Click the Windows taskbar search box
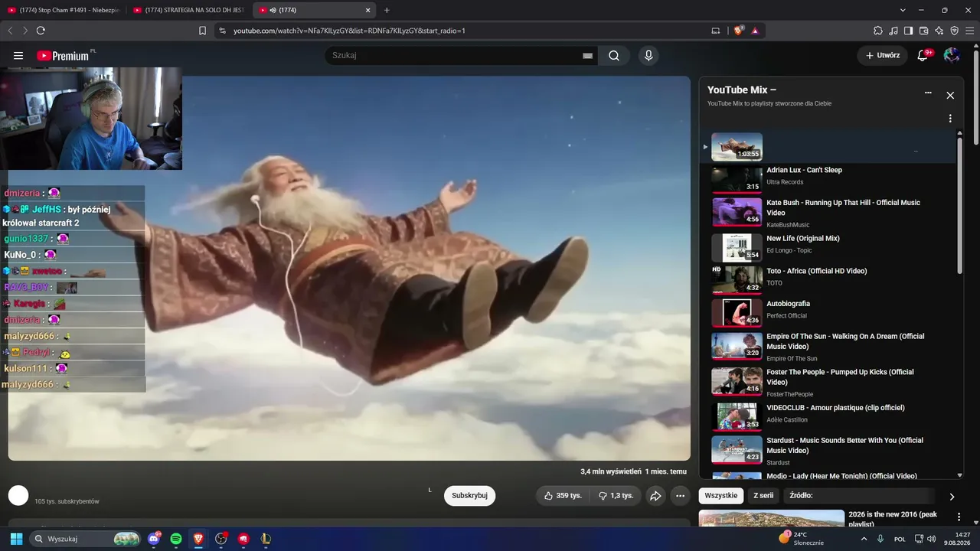The image size is (980, 551). [87, 539]
